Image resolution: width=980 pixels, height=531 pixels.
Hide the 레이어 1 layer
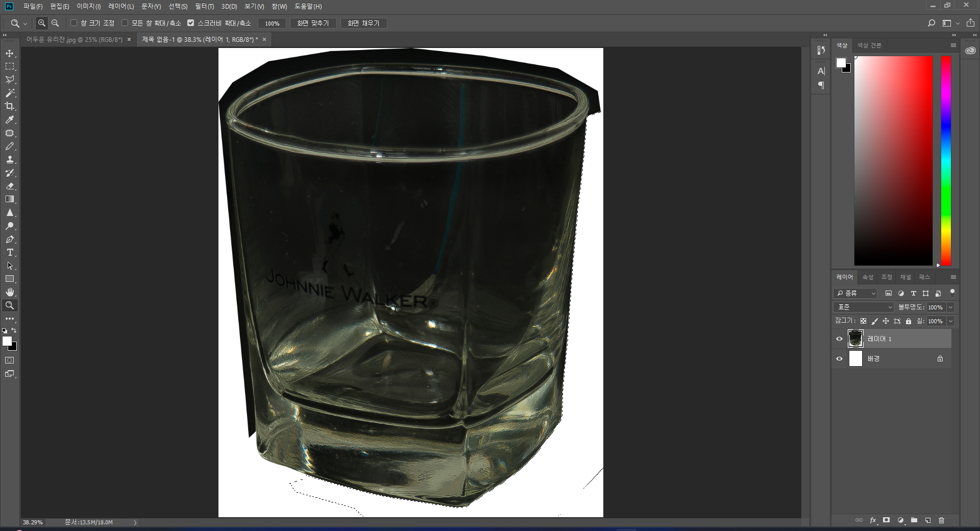(x=839, y=339)
